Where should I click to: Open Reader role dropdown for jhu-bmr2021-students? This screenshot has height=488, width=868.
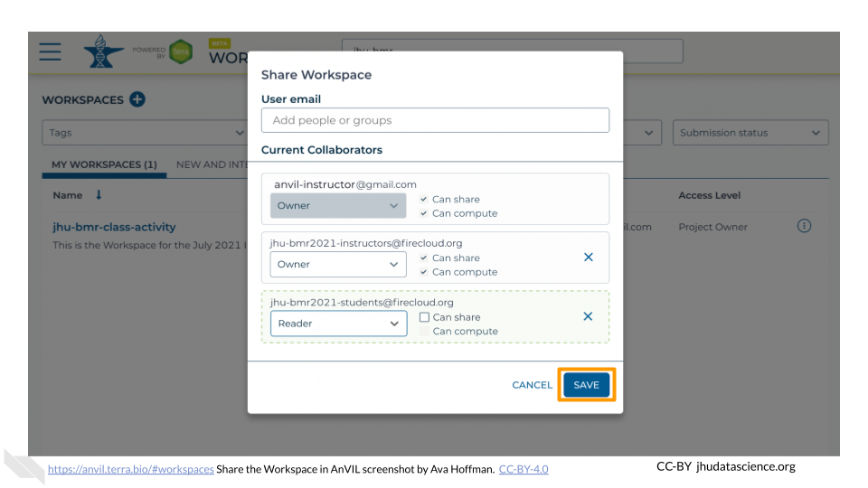click(x=339, y=324)
